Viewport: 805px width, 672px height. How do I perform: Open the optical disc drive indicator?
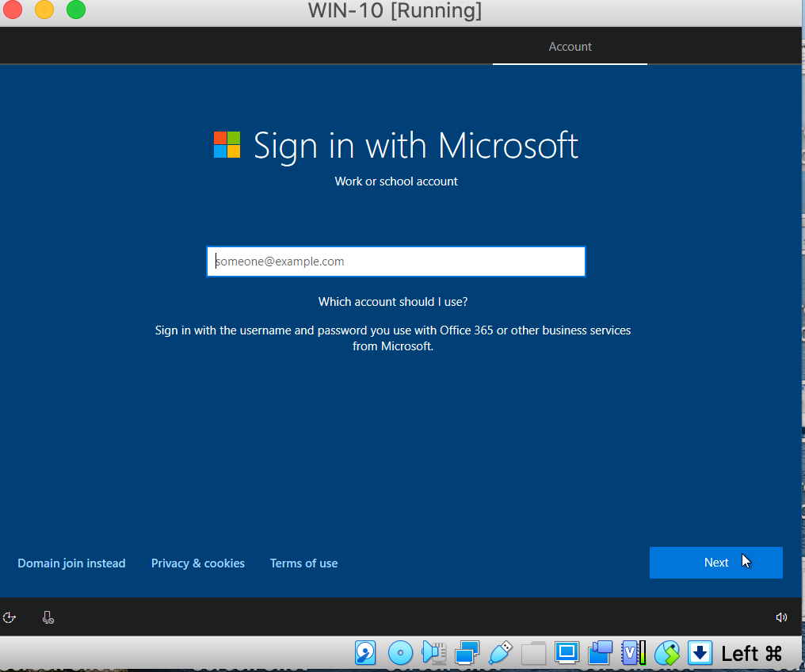[x=400, y=653]
